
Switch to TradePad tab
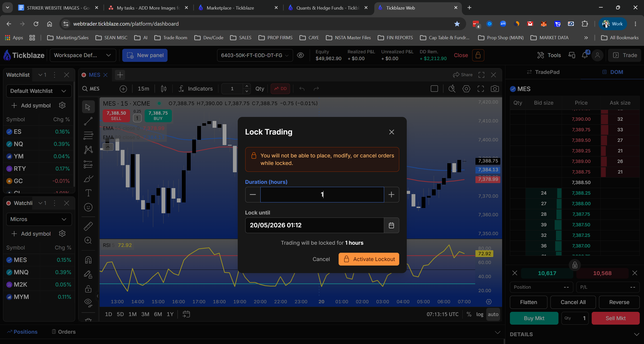pyautogui.click(x=543, y=72)
